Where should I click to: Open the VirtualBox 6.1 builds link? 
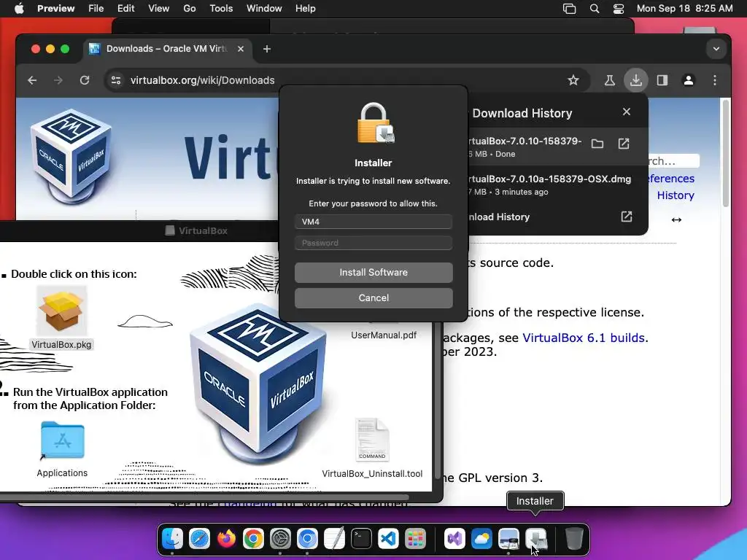coord(584,338)
